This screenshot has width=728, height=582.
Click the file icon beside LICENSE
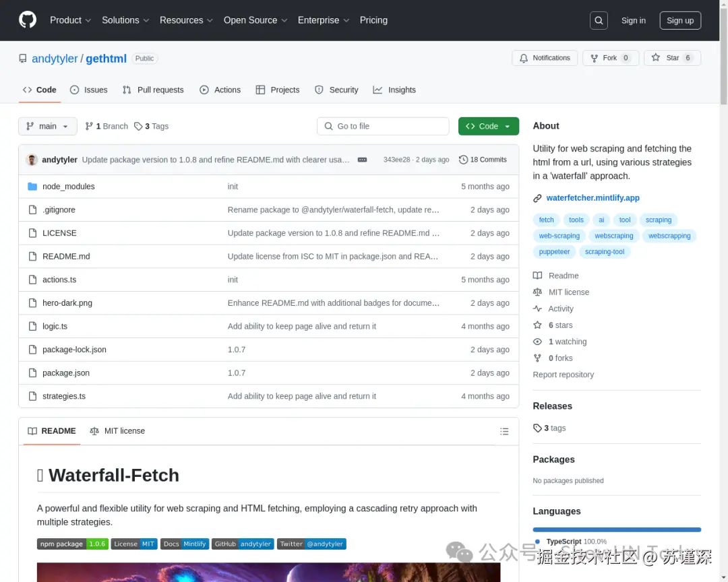(x=32, y=233)
